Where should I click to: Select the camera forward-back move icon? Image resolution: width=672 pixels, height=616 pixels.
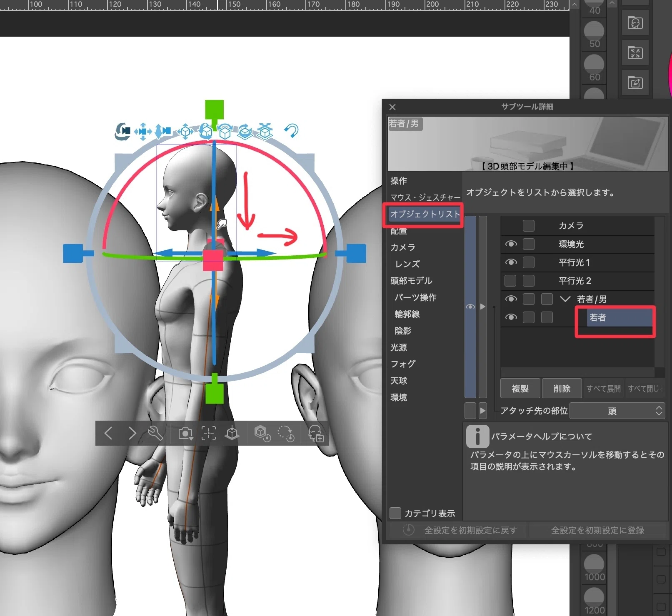163,131
